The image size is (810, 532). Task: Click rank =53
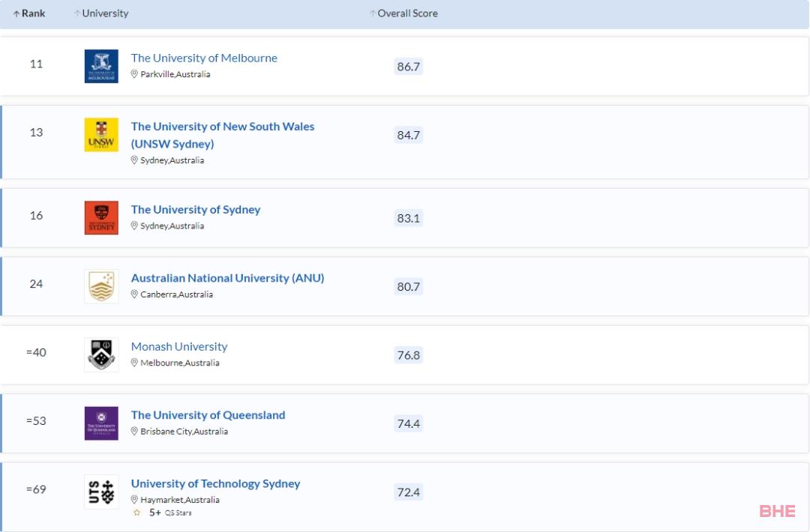pos(36,421)
